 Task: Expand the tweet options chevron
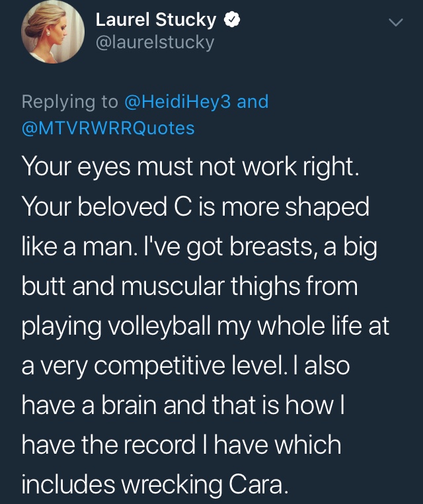(395, 22)
